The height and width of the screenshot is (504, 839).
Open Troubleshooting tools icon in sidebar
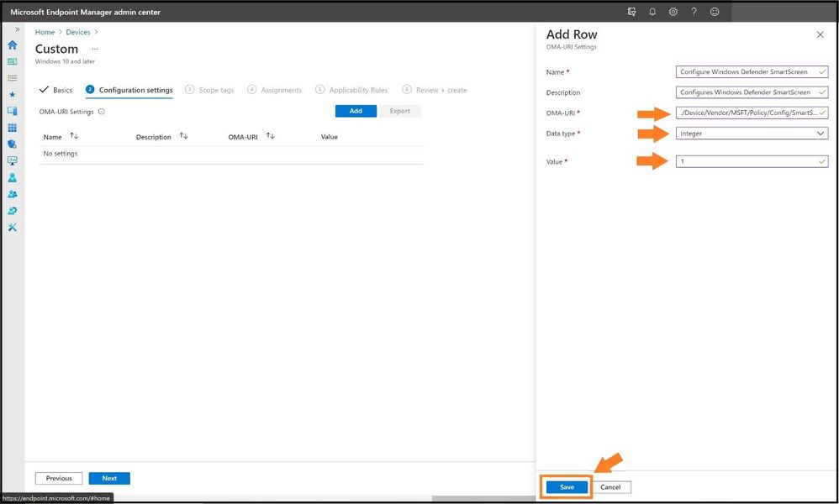[x=13, y=227]
